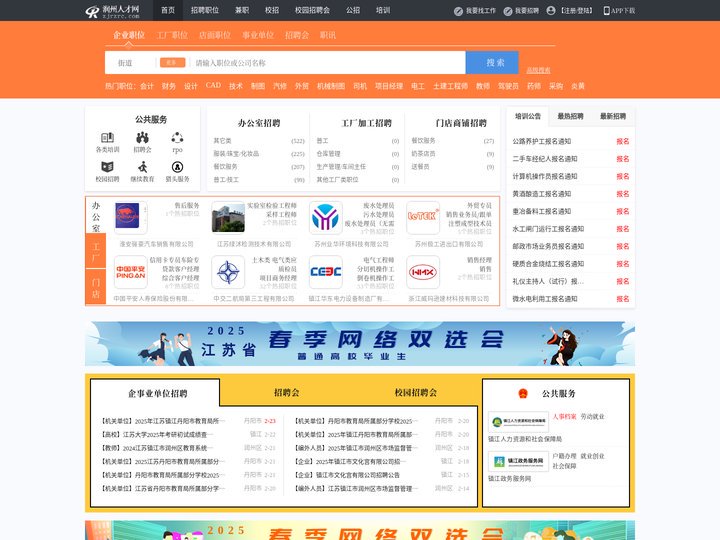This screenshot has height=540, width=720.
Task: Open the 招聘会 icon under 公共服务
Action: click(x=142, y=137)
